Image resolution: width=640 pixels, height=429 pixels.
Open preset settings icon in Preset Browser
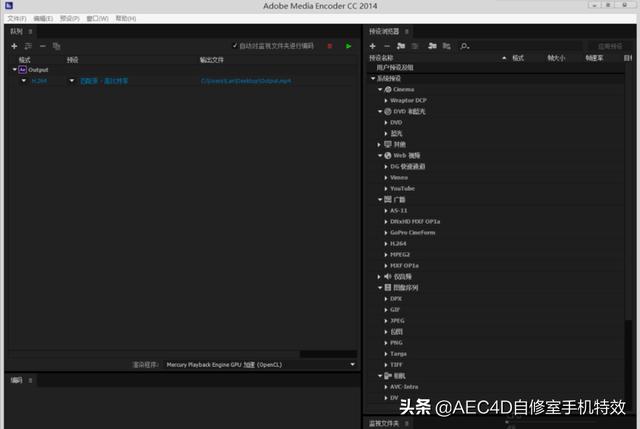(x=415, y=46)
